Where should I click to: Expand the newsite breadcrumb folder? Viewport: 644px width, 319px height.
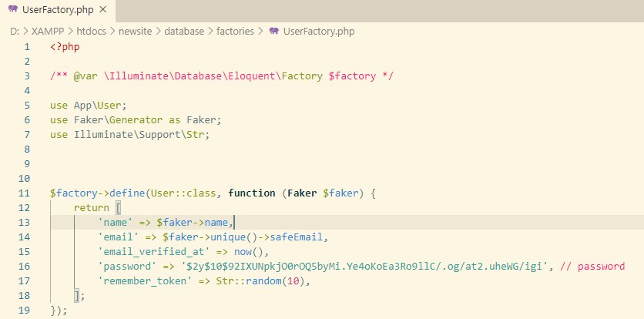pos(139,32)
